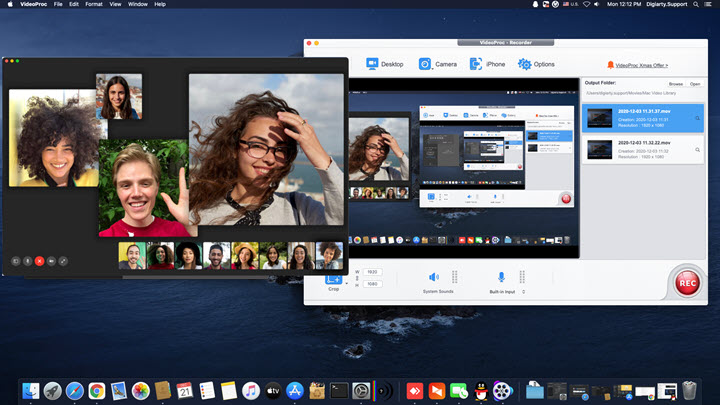Click the recording width input field
Image resolution: width=720 pixels, height=405 pixels.
372,272
